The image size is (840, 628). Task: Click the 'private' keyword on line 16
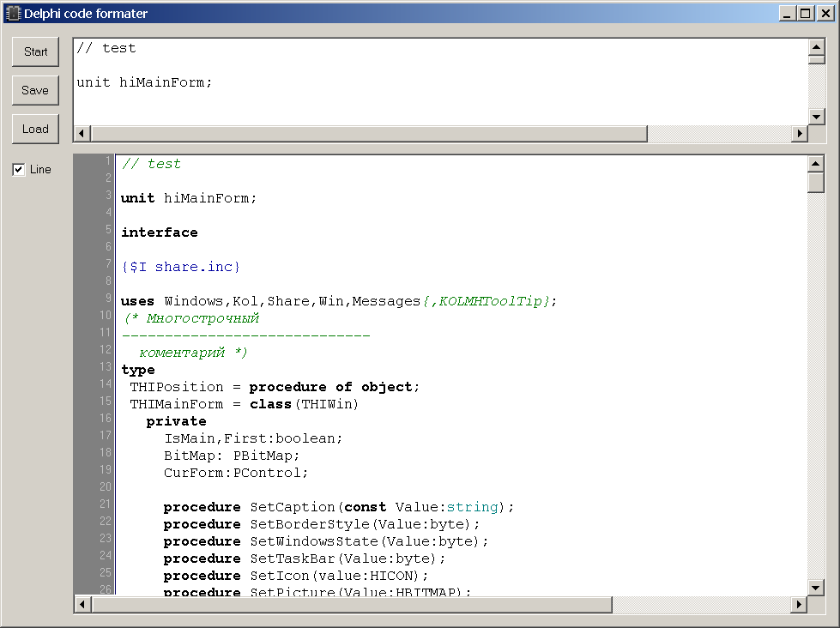(176, 421)
